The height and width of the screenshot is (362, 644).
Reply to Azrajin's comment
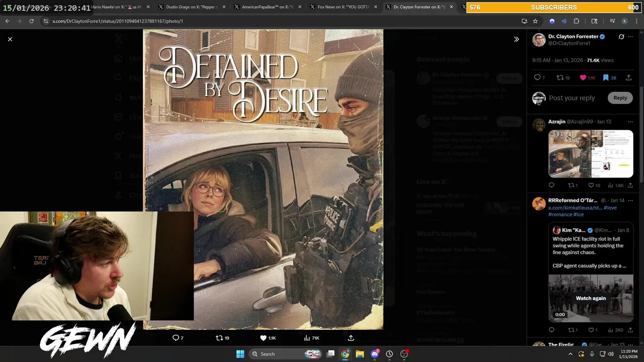click(x=551, y=186)
